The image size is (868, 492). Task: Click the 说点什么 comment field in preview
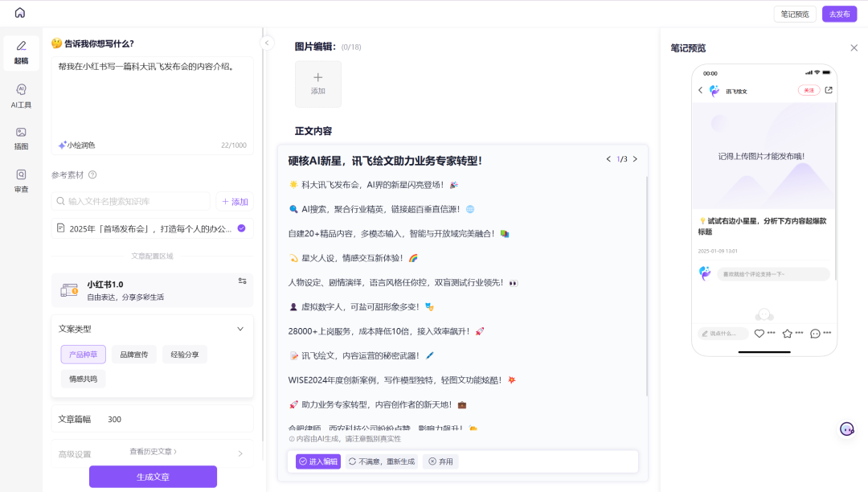tap(723, 333)
